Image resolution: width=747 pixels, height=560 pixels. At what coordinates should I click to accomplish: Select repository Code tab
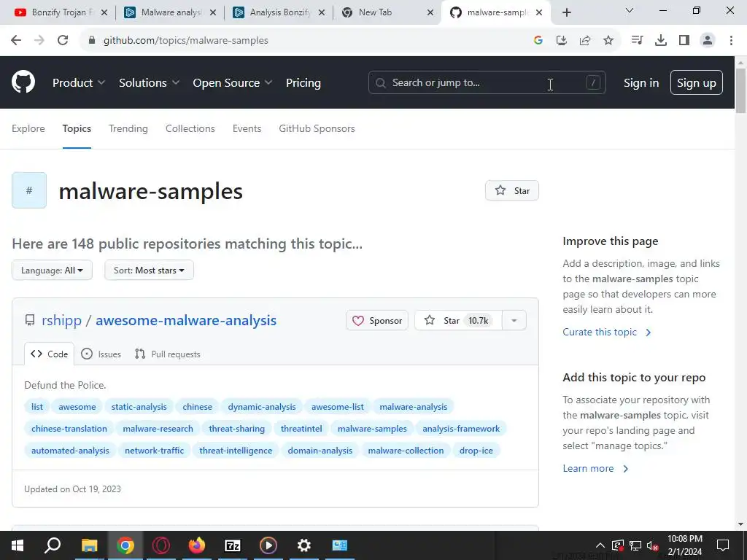click(x=49, y=354)
